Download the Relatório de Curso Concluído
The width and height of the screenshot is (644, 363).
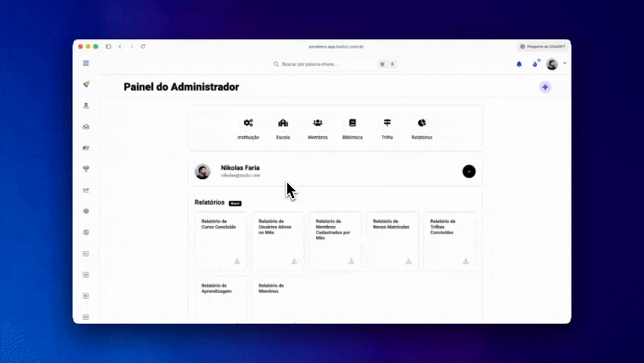point(237,261)
